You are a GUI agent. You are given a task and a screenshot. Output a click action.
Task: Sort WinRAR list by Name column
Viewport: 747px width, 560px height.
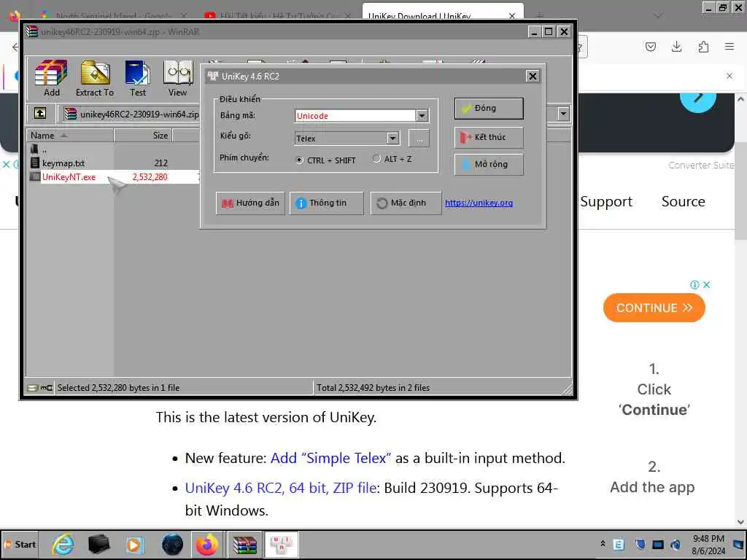click(x=69, y=136)
